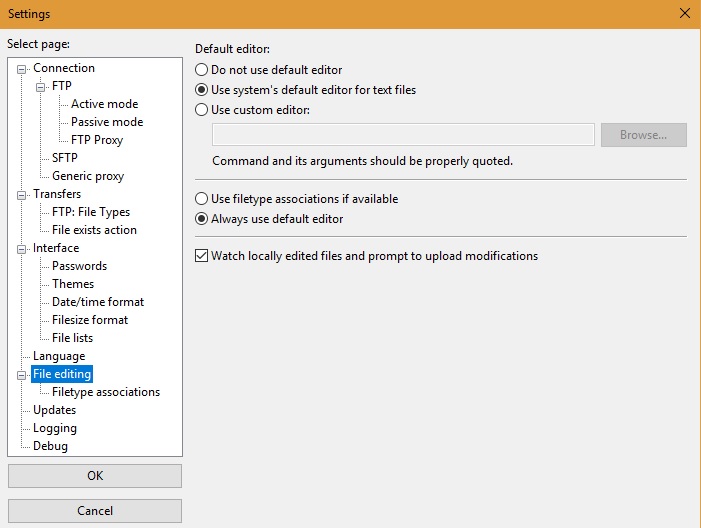This screenshot has height=528, width=701.
Task: Click the custom editor command input field
Action: (403, 135)
